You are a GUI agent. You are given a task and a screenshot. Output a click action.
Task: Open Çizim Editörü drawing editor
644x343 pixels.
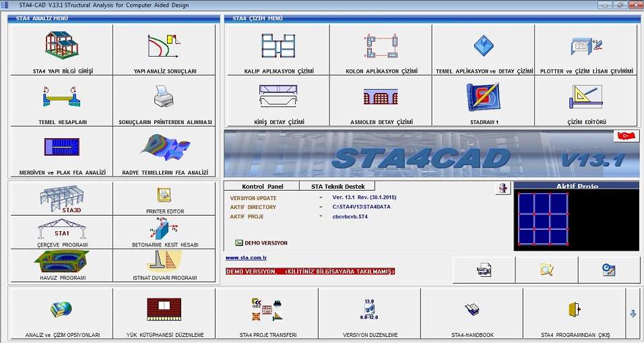[585, 101]
